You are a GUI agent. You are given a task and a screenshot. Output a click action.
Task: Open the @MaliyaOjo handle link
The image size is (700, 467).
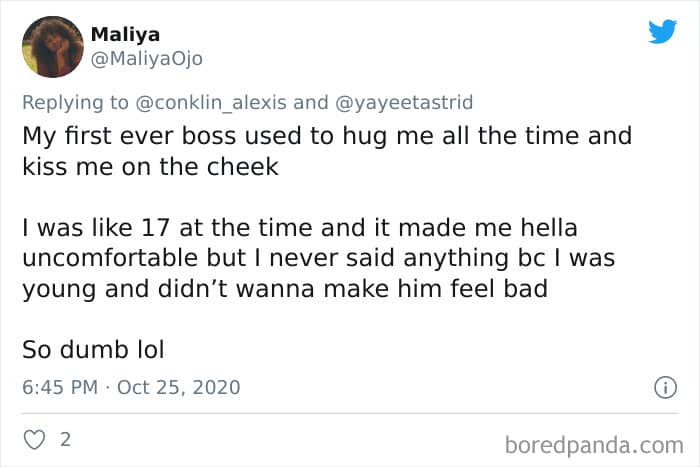146,58
